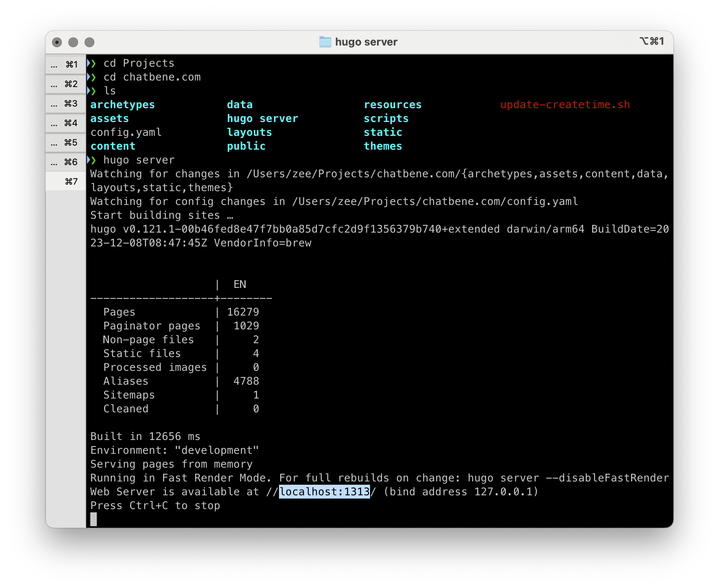Click the 'data' directory name

[240, 105]
